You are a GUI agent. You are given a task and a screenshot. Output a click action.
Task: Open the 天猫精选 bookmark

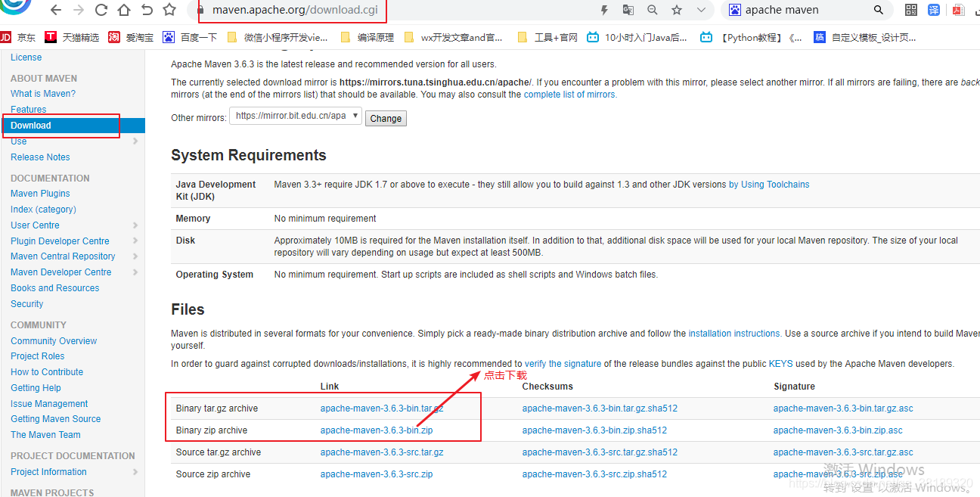[72, 37]
